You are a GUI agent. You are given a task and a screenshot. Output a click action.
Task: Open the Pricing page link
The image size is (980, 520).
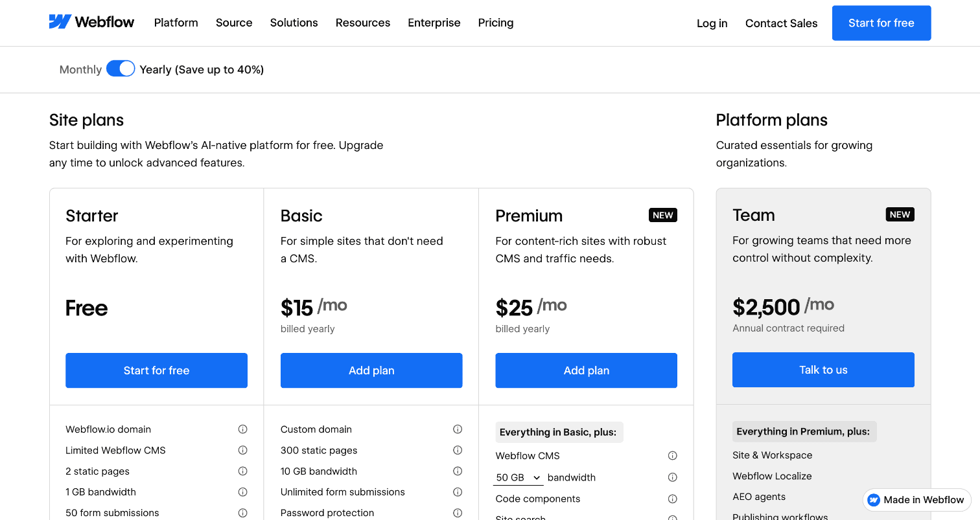(x=496, y=23)
